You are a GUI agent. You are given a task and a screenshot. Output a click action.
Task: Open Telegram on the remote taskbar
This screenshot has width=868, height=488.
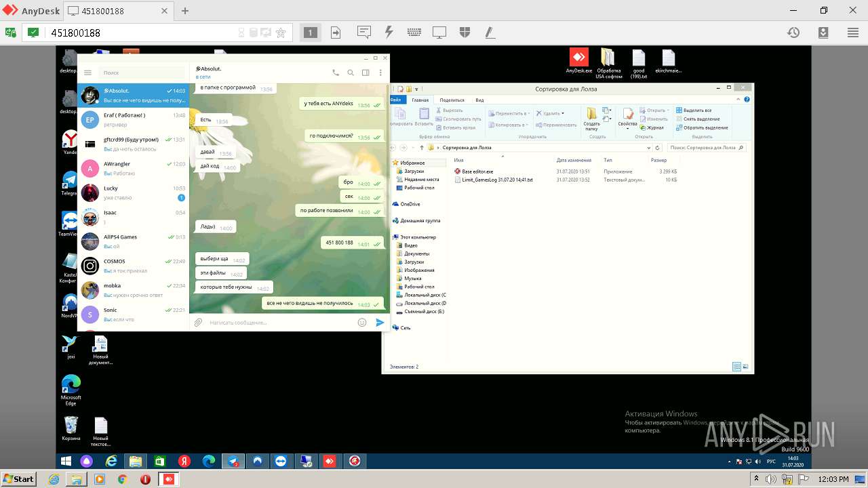pos(233,461)
